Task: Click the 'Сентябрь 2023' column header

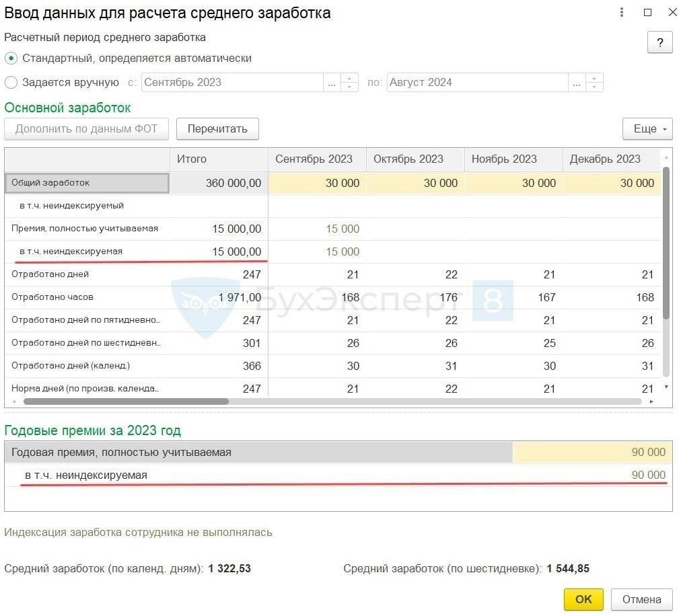Action: click(318, 159)
